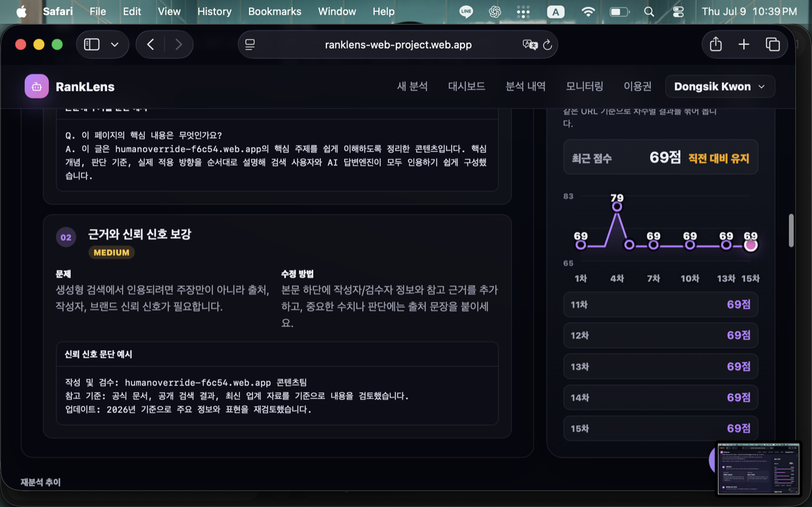Reload the current page
The height and width of the screenshot is (507, 812).
pyautogui.click(x=547, y=45)
